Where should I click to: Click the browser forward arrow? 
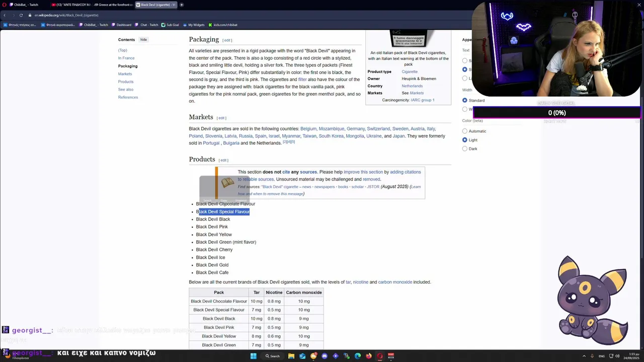click(x=13, y=15)
